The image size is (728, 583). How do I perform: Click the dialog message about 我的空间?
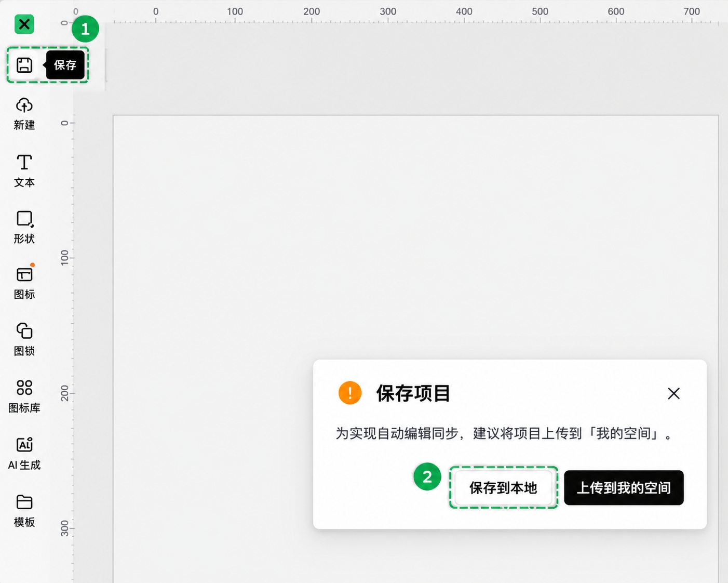click(x=504, y=433)
